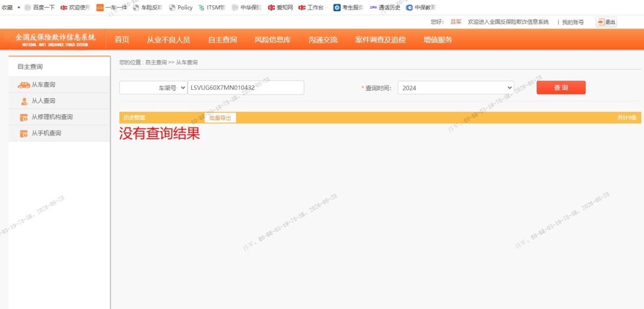Click the car icon beside 从车查询
Image resolution: width=644 pixels, height=309 pixels.
click(x=24, y=85)
